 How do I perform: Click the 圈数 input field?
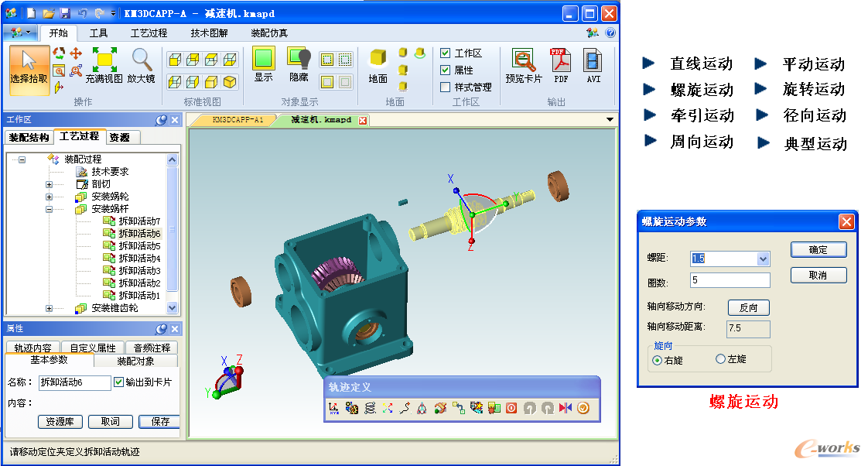click(730, 280)
